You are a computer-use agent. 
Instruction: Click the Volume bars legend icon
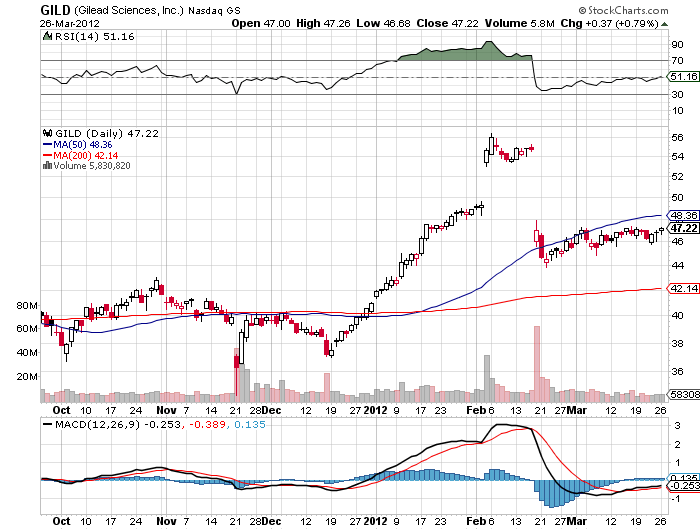click(47, 166)
